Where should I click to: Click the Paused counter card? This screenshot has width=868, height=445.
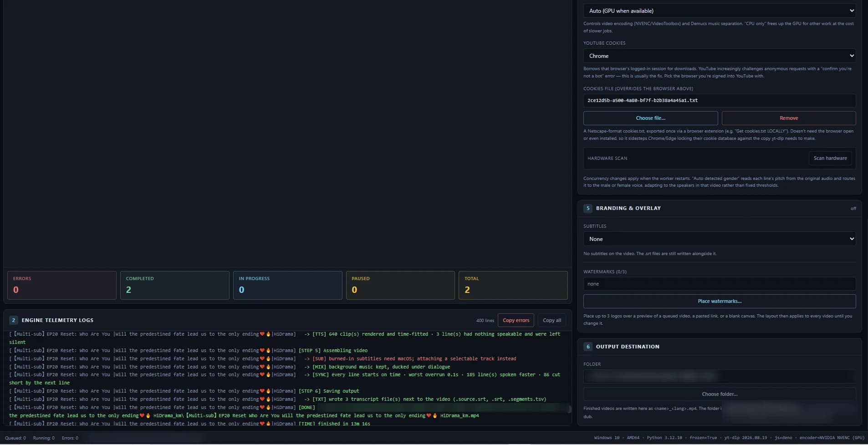[x=400, y=285]
